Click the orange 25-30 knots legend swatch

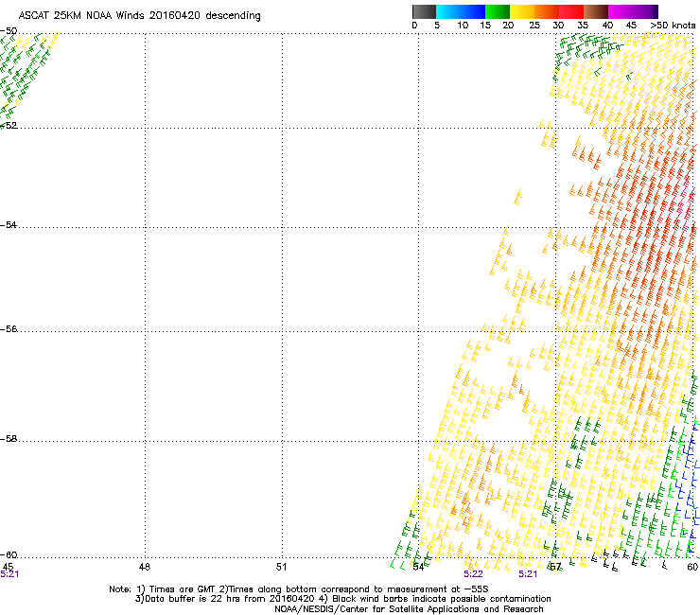coord(547,11)
